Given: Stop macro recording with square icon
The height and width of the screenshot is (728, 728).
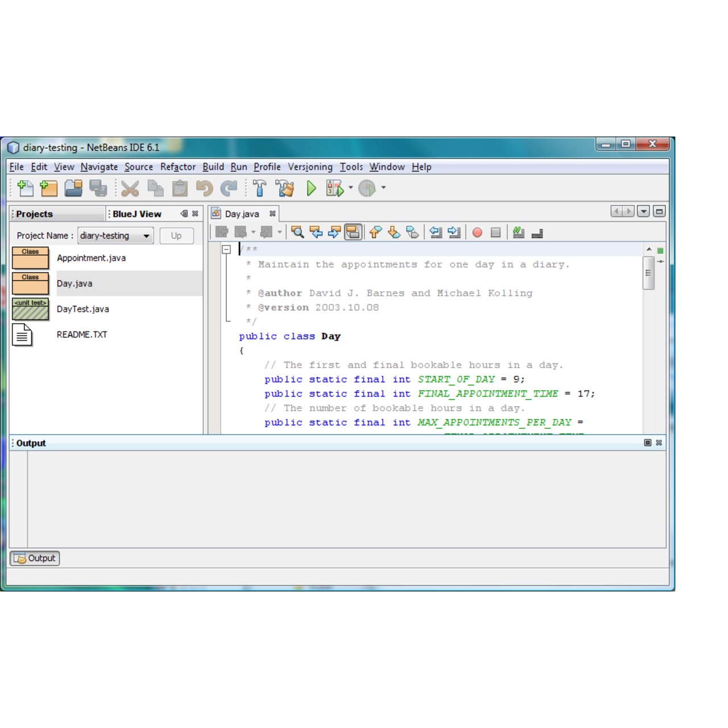Looking at the screenshot, I should 496,233.
